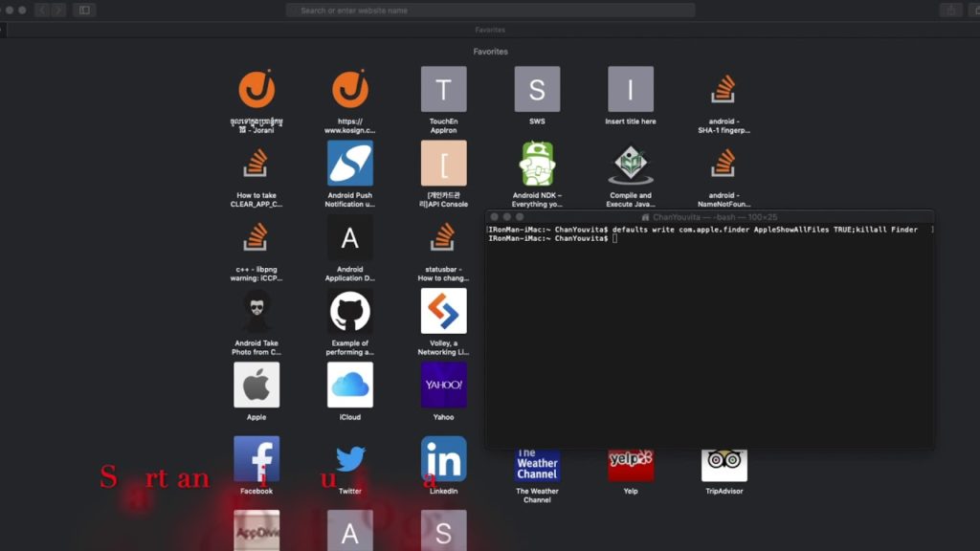Open Android NDK Everything favorite
The width and height of the screenshot is (980, 551).
click(537, 163)
